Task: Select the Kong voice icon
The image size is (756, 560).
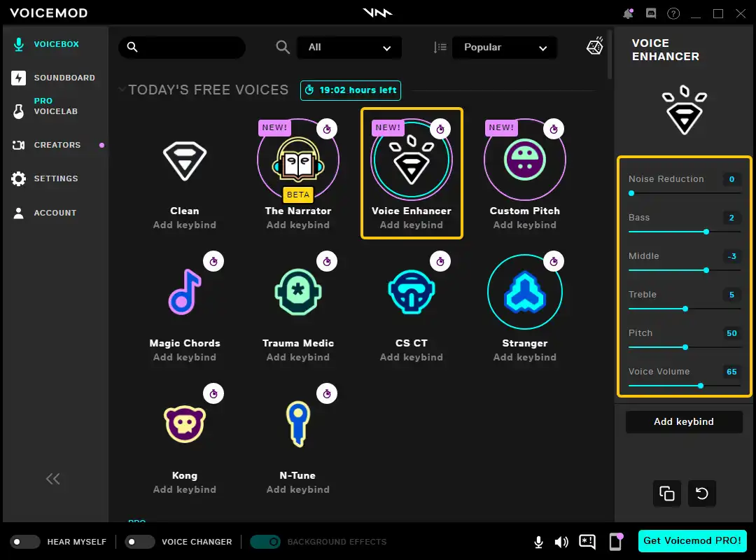Action: [185, 424]
